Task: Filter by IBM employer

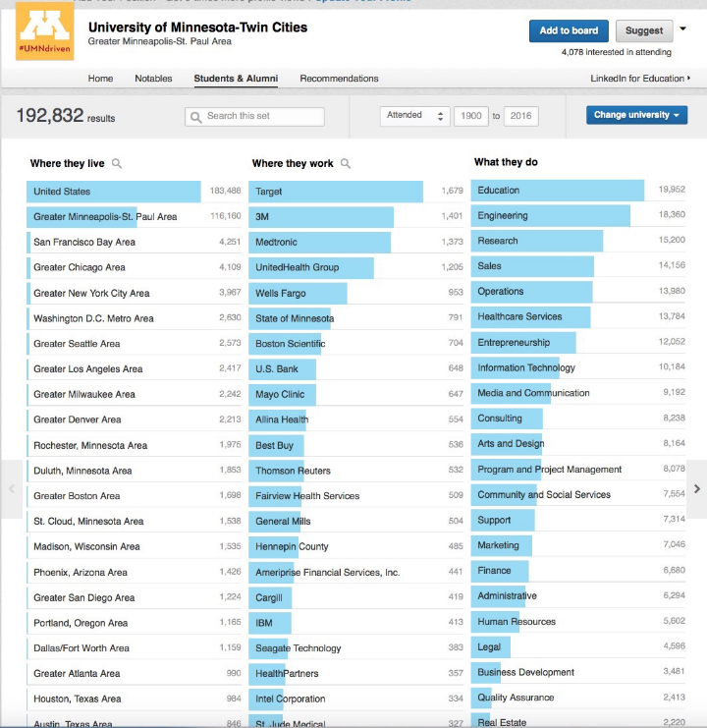Action: [x=356, y=623]
